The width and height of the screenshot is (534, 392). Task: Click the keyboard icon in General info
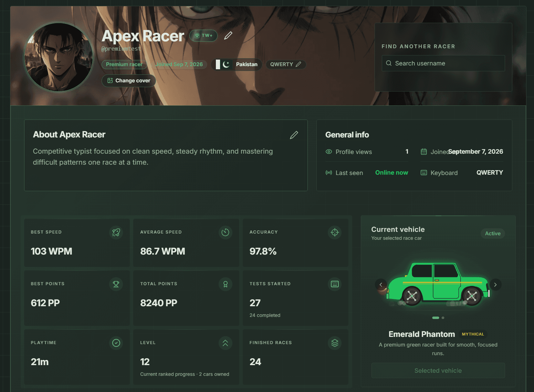click(424, 173)
